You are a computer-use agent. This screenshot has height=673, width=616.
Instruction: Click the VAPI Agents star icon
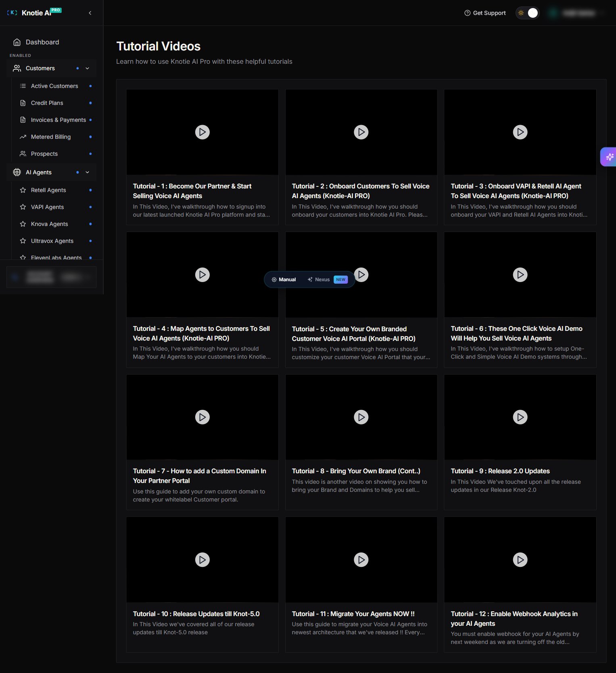pos(23,207)
